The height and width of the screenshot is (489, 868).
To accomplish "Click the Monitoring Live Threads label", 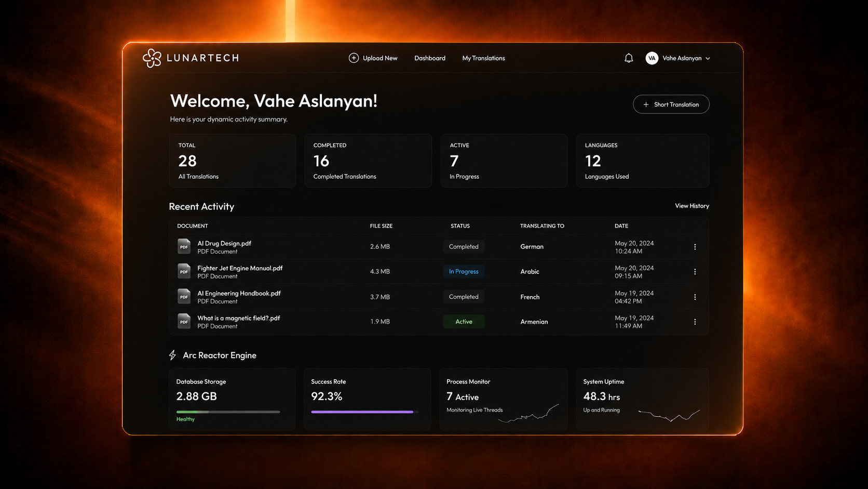I will 474,410.
